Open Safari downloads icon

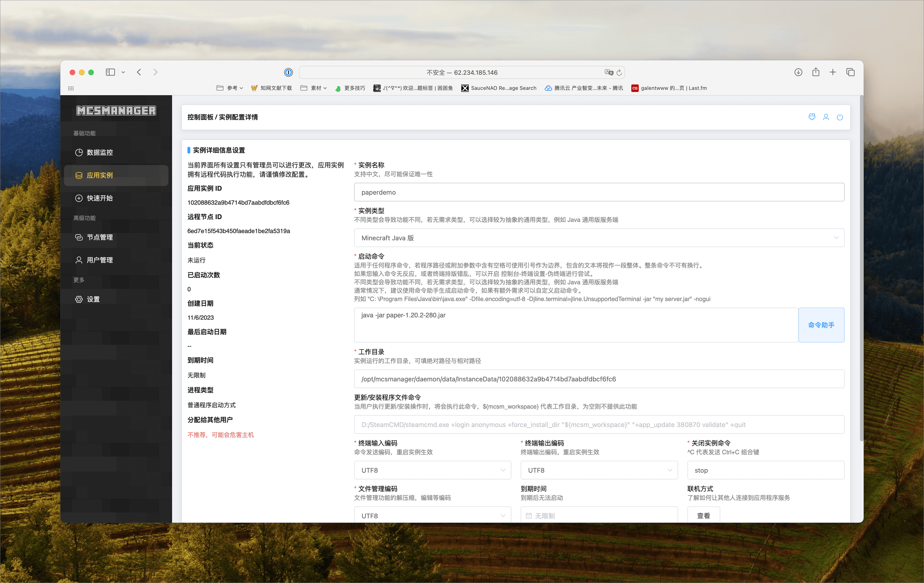pos(798,72)
